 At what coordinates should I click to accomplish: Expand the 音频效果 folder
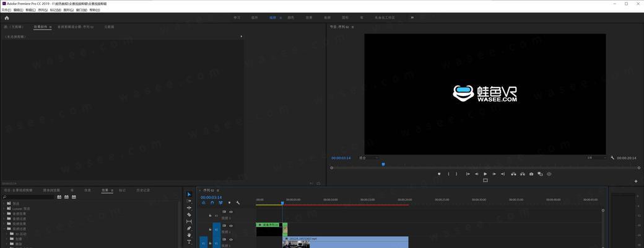(x=4, y=213)
